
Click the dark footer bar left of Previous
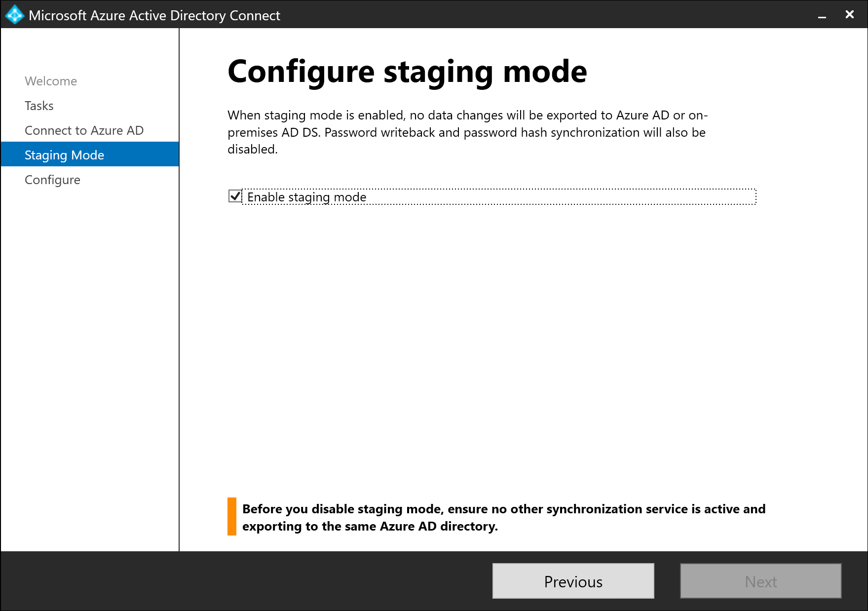click(247, 581)
